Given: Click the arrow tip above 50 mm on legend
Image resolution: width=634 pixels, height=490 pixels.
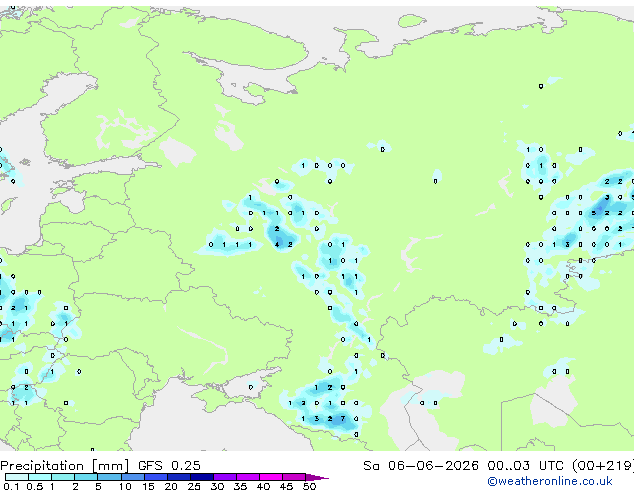Looking at the screenshot, I should click(317, 477).
